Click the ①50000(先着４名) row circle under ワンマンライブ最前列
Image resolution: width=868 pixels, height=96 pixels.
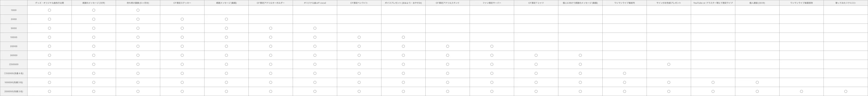(624, 74)
